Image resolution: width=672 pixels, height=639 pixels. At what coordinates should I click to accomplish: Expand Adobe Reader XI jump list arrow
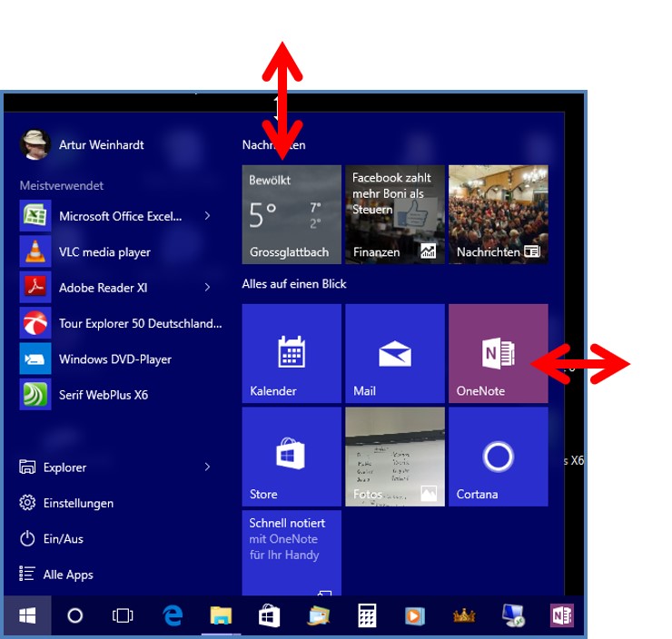tap(207, 288)
